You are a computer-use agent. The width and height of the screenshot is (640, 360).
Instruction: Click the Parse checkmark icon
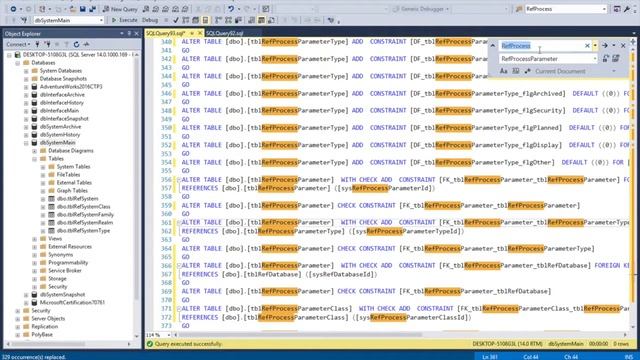click(176, 20)
